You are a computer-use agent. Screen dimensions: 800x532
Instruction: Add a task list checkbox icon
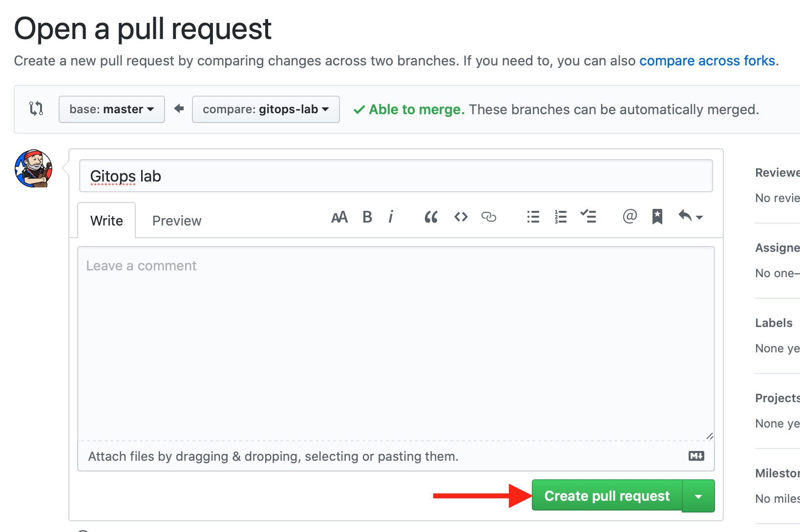pos(588,216)
